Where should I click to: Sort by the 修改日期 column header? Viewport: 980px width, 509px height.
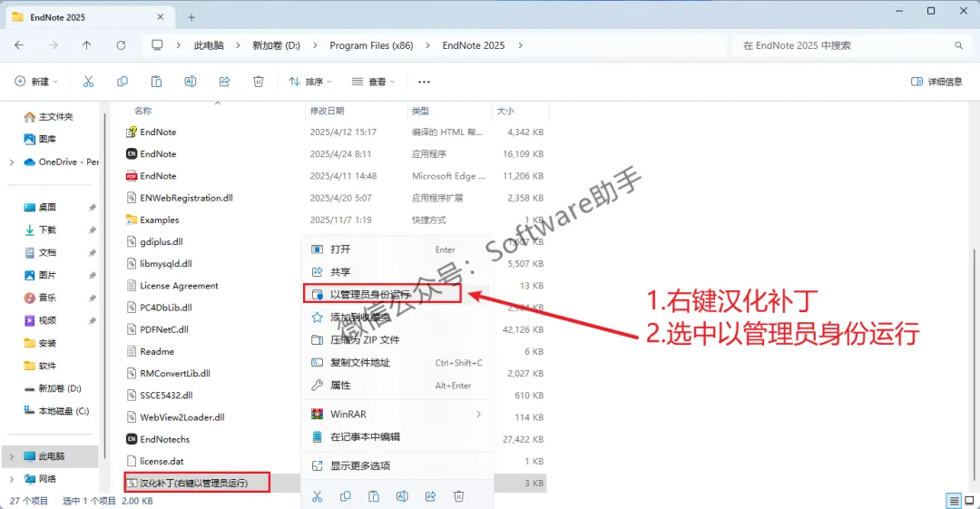point(327,111)
